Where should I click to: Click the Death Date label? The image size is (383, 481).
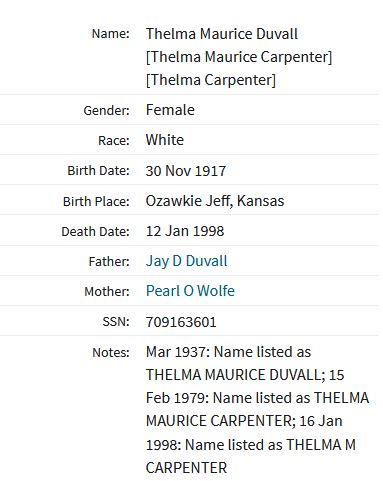[95, 232]
